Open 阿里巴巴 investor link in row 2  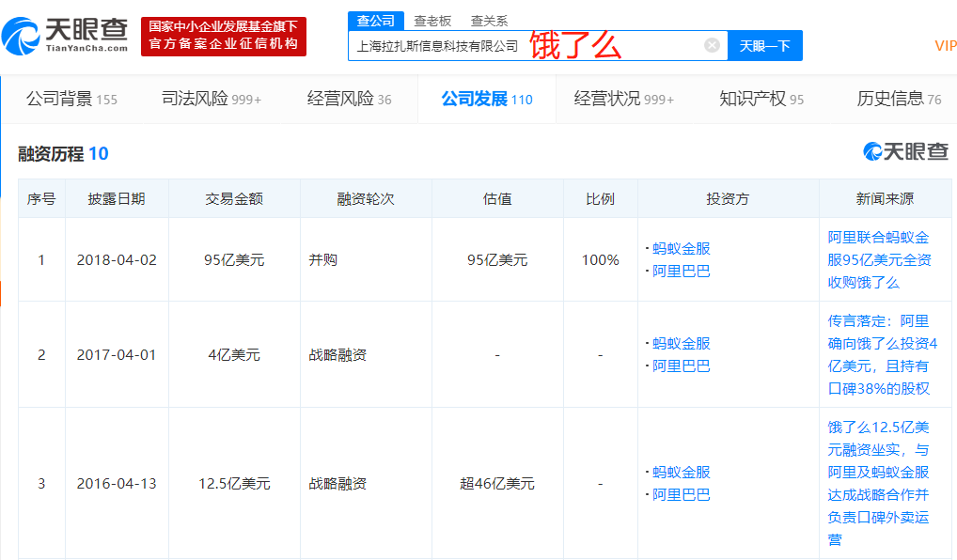coord(682,366)
